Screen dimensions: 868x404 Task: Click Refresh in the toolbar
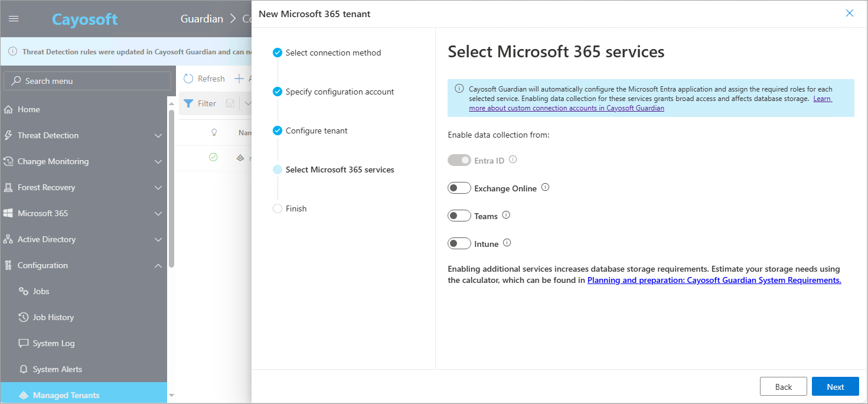(x=204, y=79)
